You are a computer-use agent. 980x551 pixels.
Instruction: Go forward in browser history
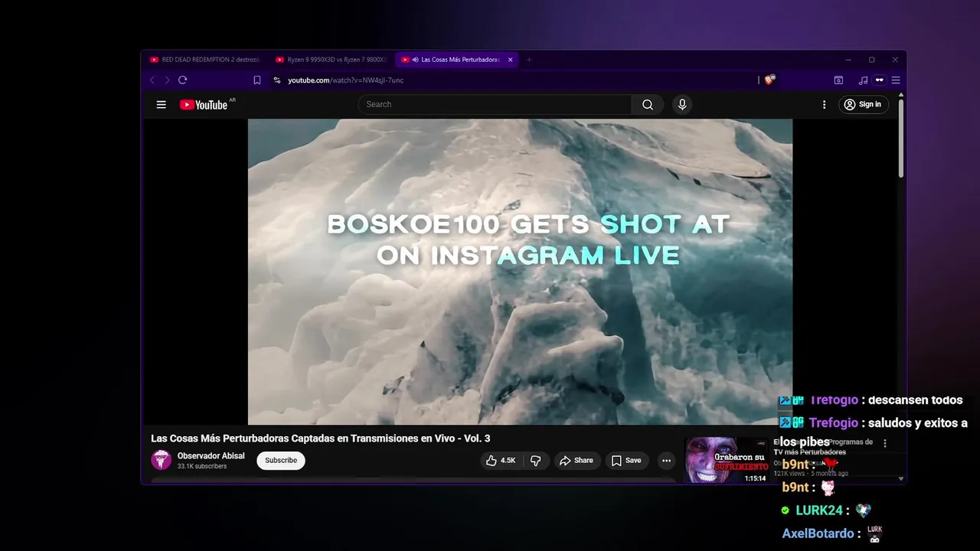[x=167, y=80]
